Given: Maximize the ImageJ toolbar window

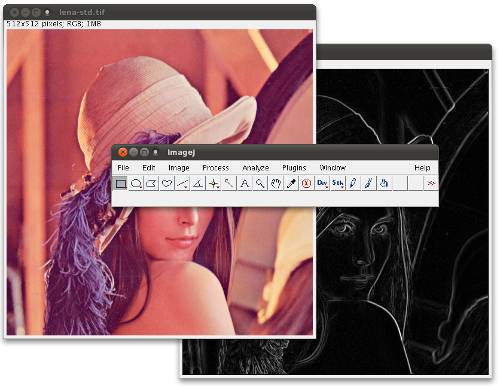Looking at the screenshot, I should point(144,153).
